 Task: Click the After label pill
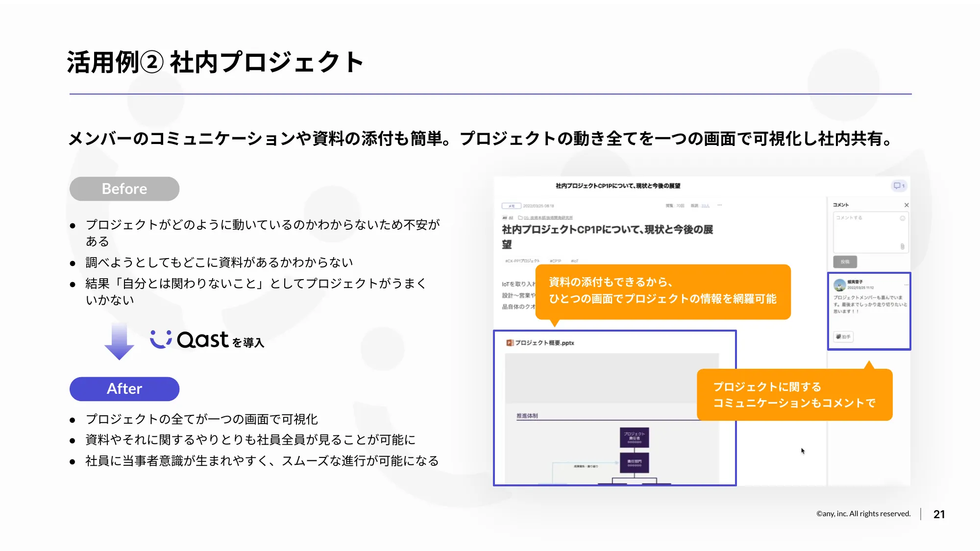tap(124, 389)
